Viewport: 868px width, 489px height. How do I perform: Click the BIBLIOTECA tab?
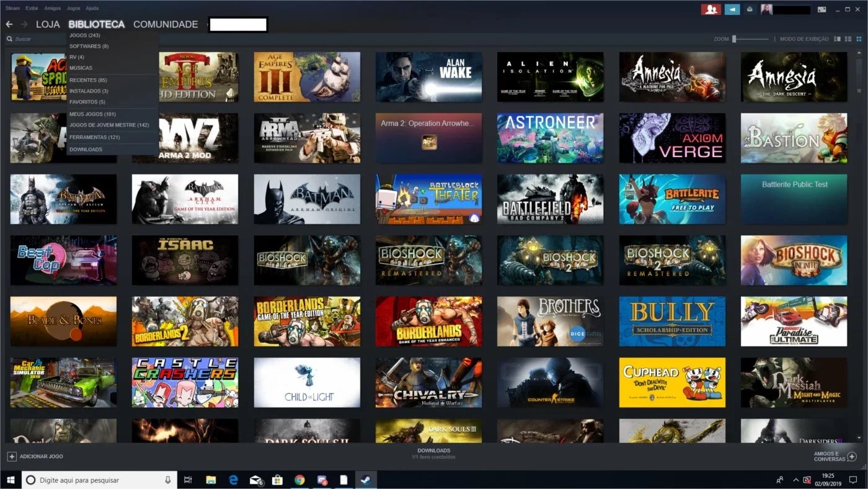tap(97, 24)
